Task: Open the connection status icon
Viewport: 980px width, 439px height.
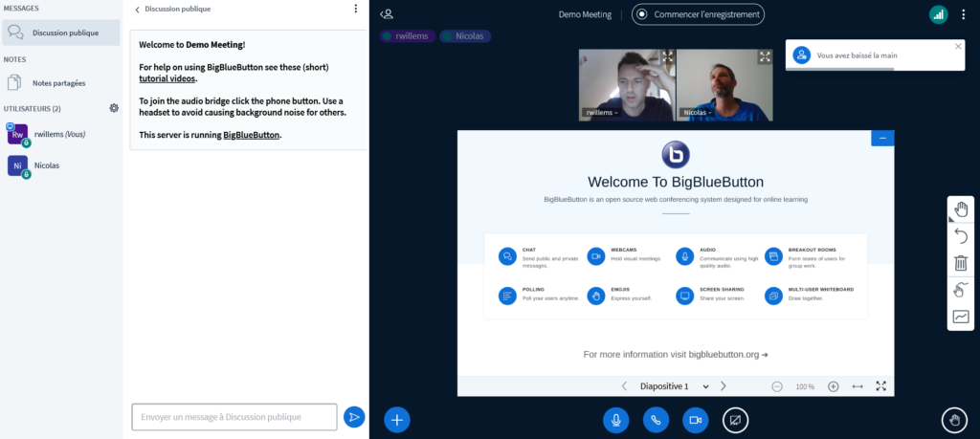Action: click(938, 14)
